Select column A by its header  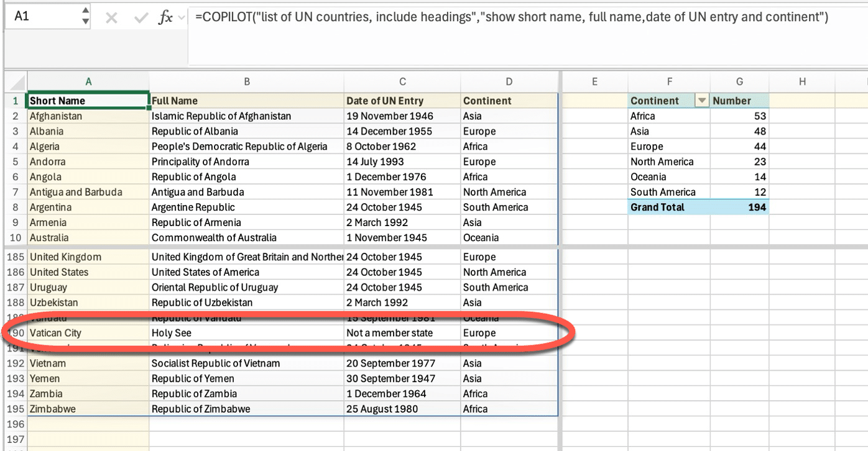(x=88, y=81)
